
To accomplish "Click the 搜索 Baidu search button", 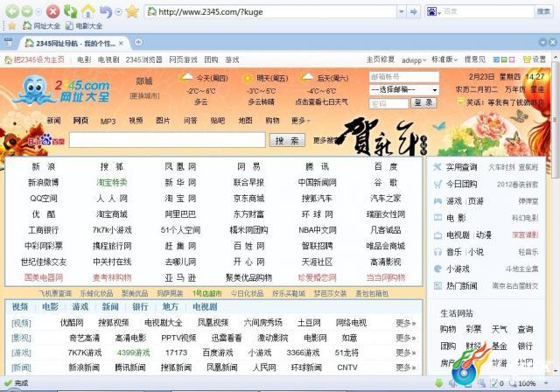I will [287, 140].
